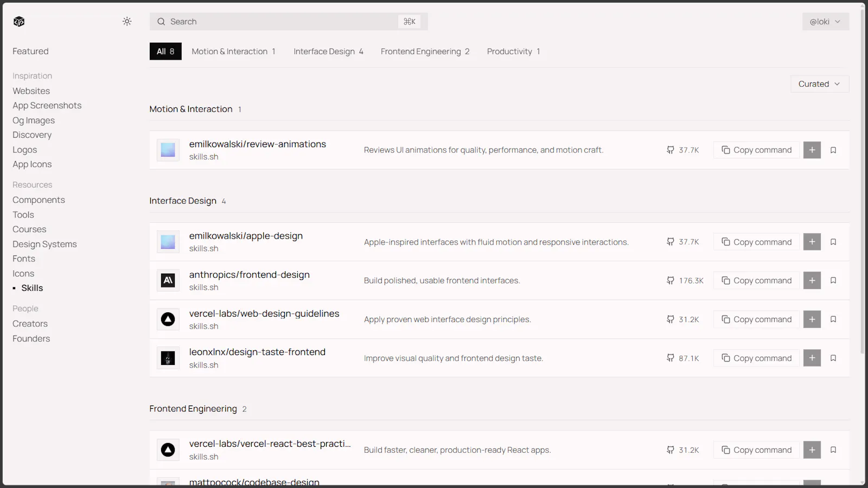
Task: Open Founders in sidebar
Action: click(x=31, y=339)
